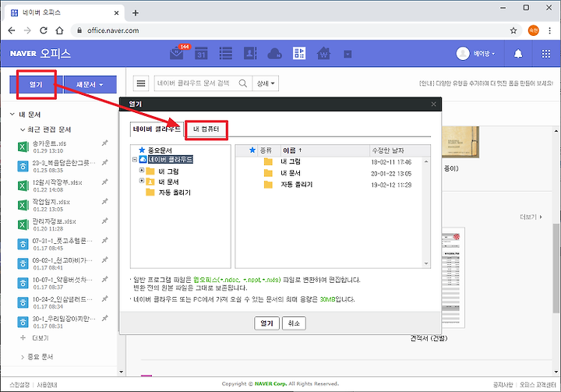Collapse the 네이버 클라우드 tree node

pos(135,160)
